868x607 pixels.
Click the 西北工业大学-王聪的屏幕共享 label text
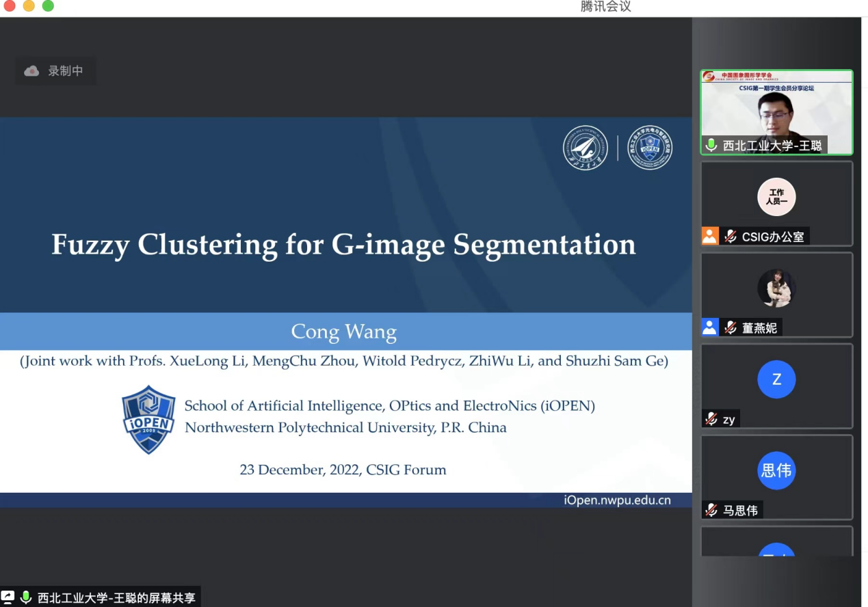coord(117,597)
